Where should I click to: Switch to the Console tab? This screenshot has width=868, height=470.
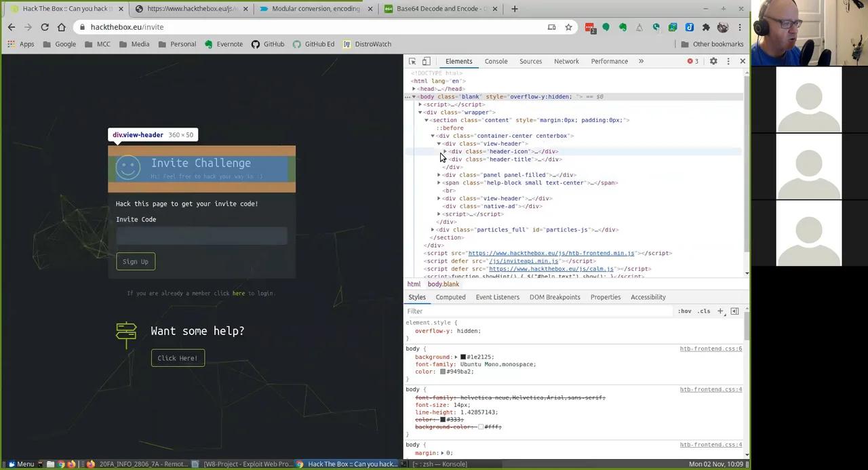(x=496, y=61)
